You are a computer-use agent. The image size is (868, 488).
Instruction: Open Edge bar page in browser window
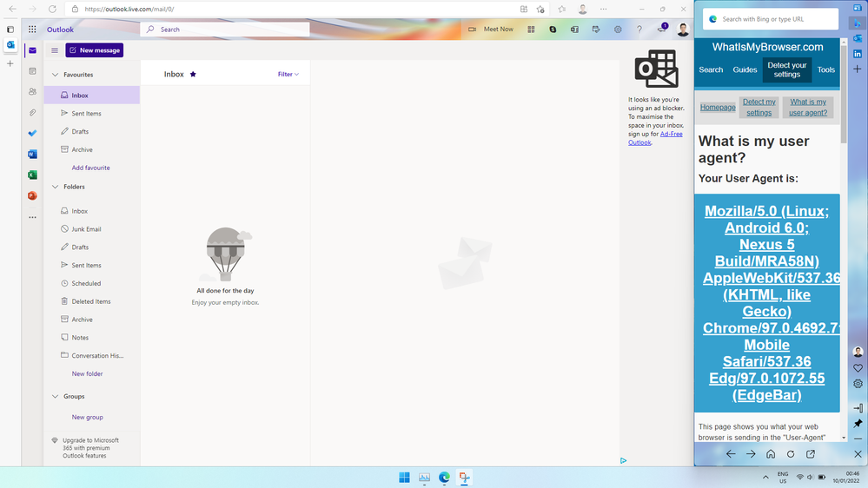811,453
